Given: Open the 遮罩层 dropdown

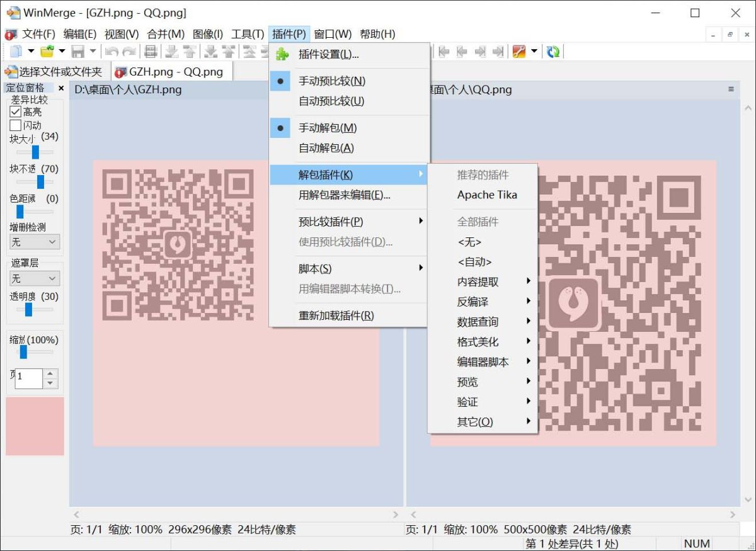Looking at the screenshot, I should [x=35, y=278].
